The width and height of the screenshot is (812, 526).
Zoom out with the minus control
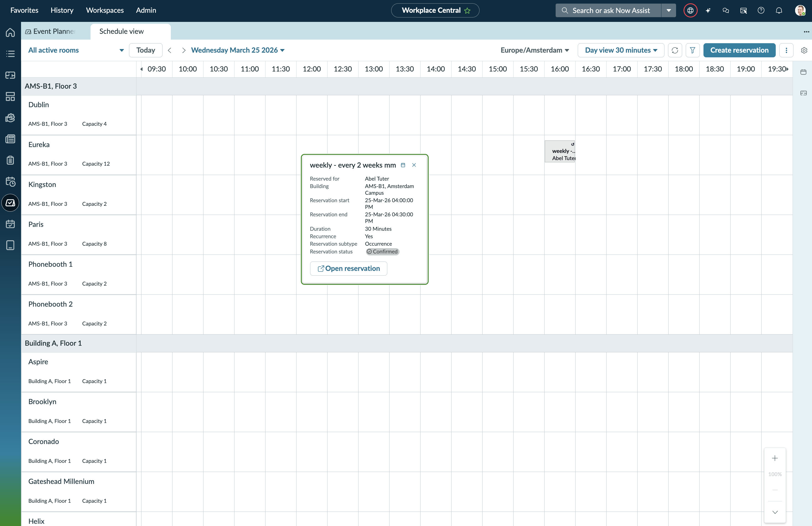(775, 490)
